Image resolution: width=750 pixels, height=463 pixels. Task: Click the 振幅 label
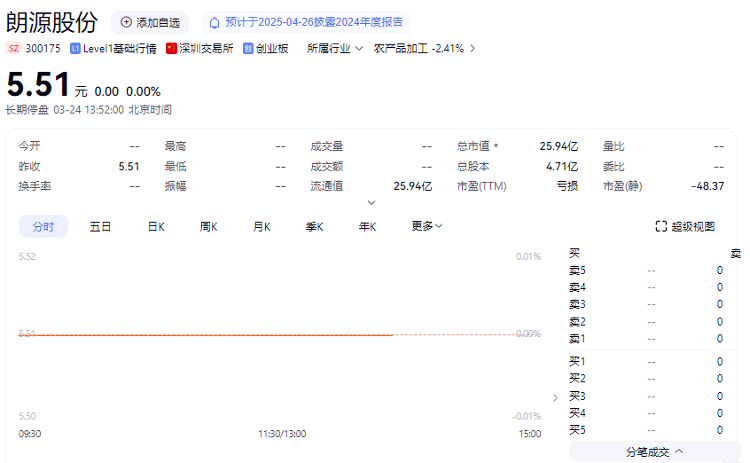(176, 186)
